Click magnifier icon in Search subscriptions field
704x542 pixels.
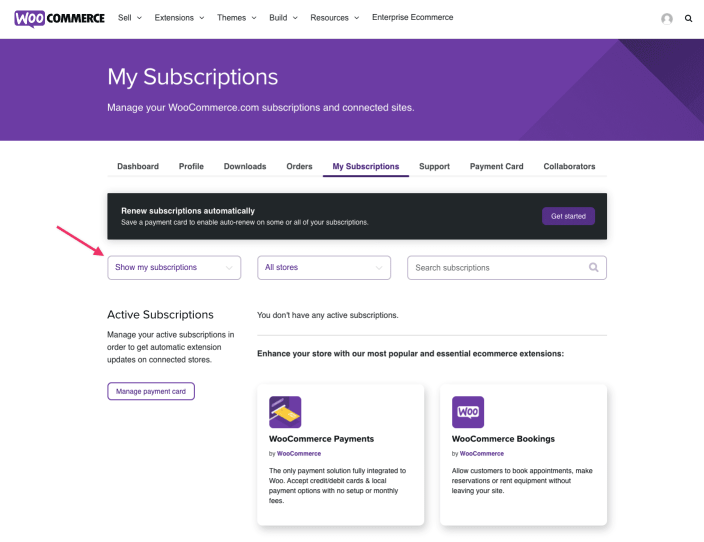coord(594,268)
